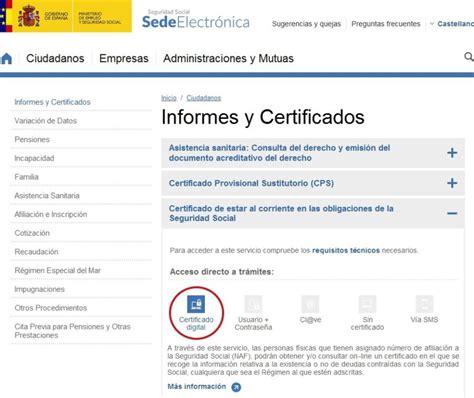Select Pensiones in the sidebar
The height and width of the screenshot is (398, 474).
pyautogui.click(x=32, y=139)
